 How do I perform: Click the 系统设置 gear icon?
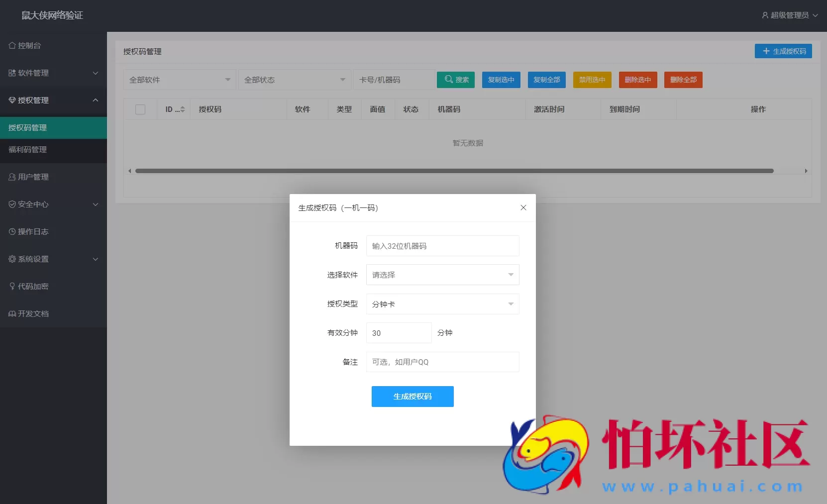(x=12, y=259)
